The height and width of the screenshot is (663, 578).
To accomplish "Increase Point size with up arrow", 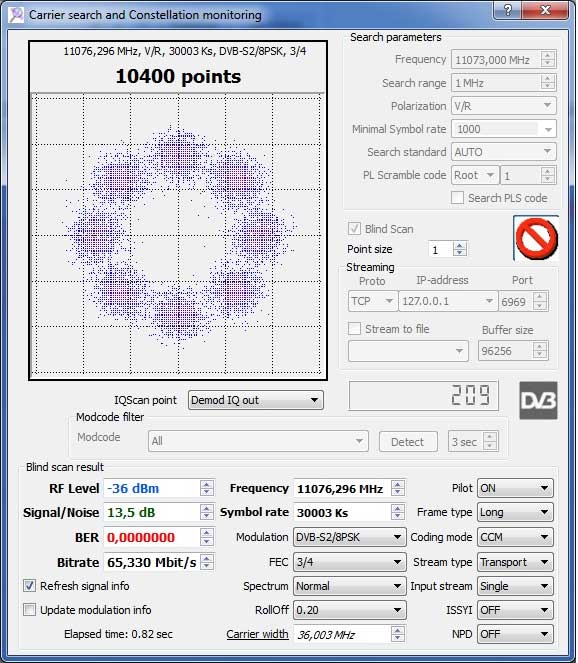I will 460,245.
